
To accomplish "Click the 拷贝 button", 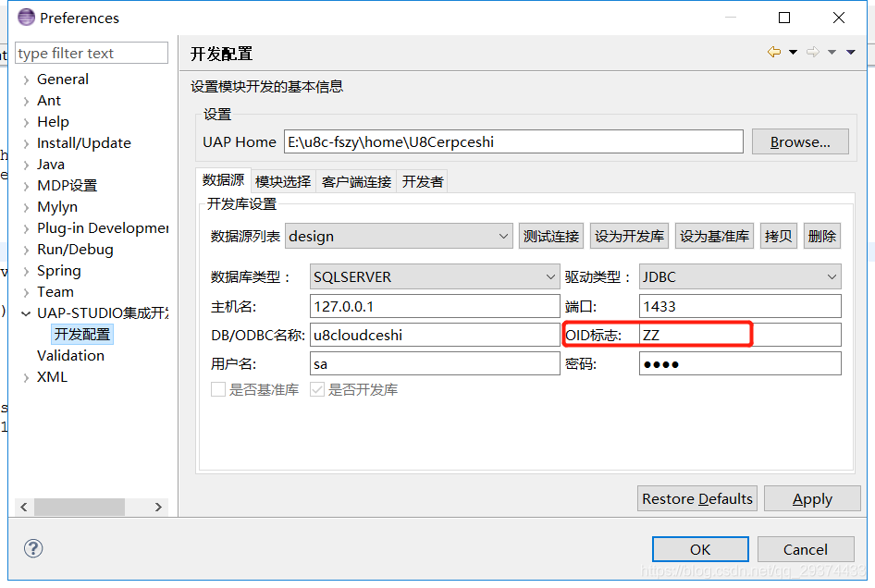I will pyautogui.click(x=779, y=236).
